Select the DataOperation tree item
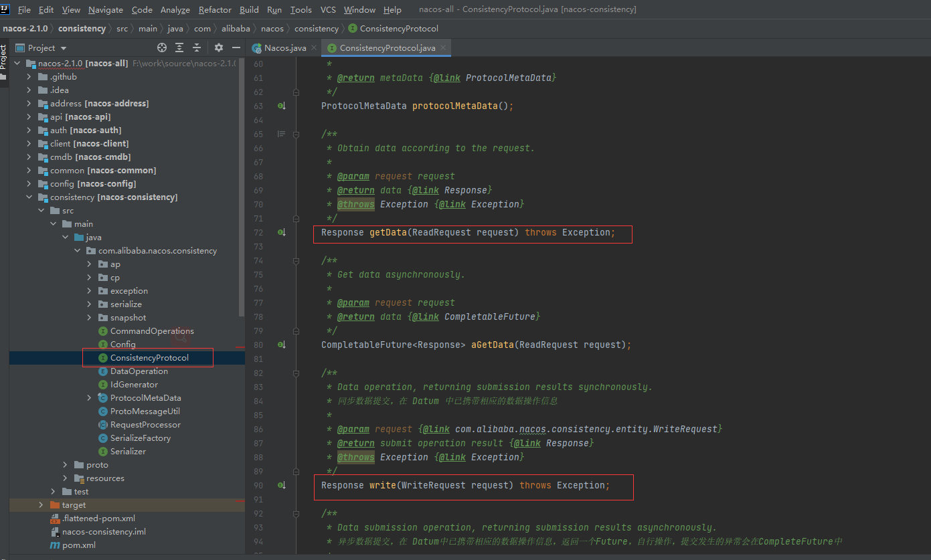 coord(139,371)
